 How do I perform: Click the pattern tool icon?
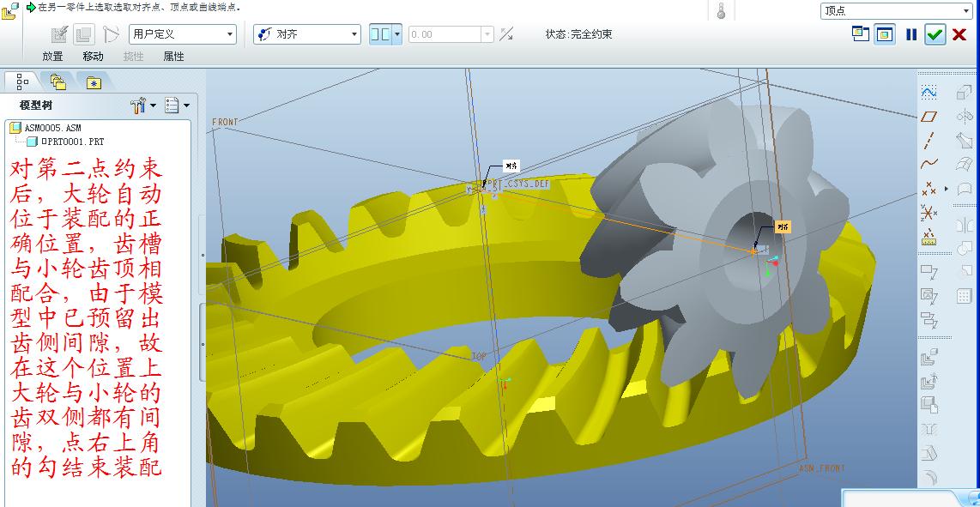[x=965, y=296]
